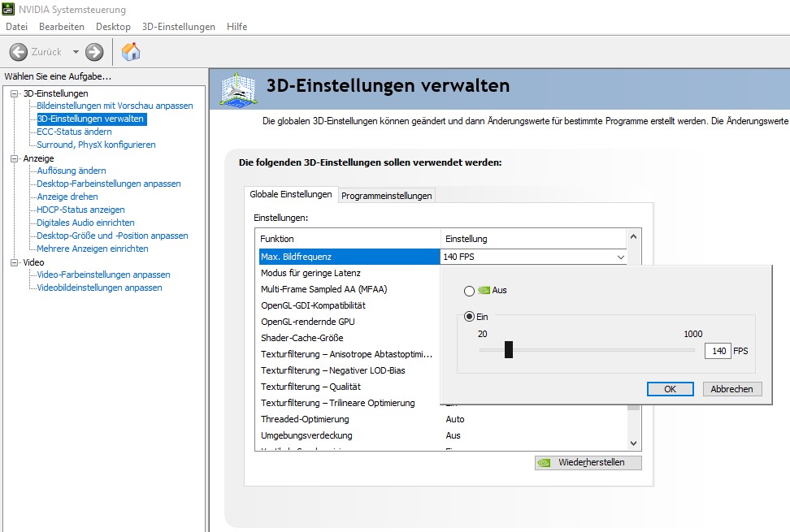The width and height of the screenshot is (790, 532).
Task: Open Videobildeinstellungen anpassen
Action: 99,288
